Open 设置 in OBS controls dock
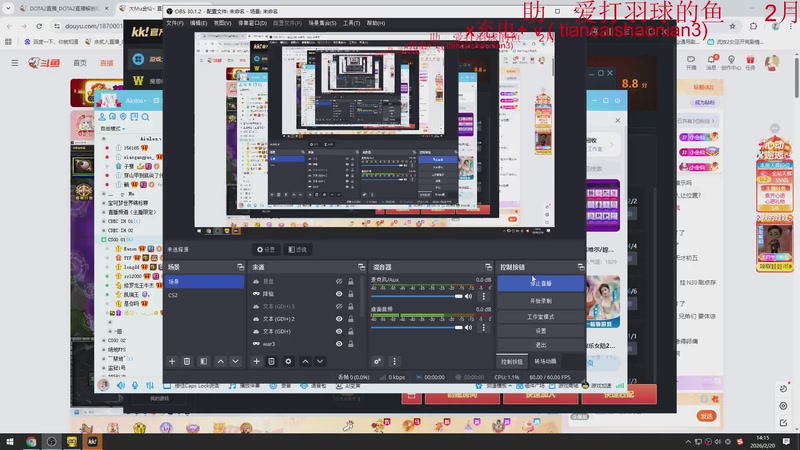 tap(540, 331)
